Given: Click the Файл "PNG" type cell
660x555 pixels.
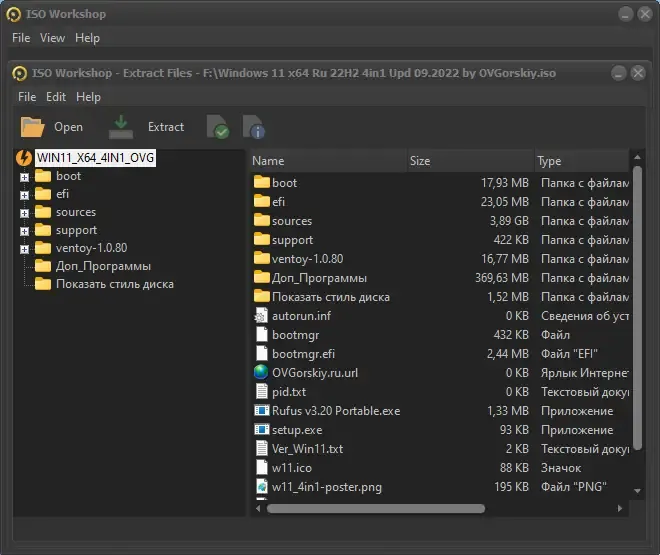Looking at the screenshot, I should tap(574, 487).
